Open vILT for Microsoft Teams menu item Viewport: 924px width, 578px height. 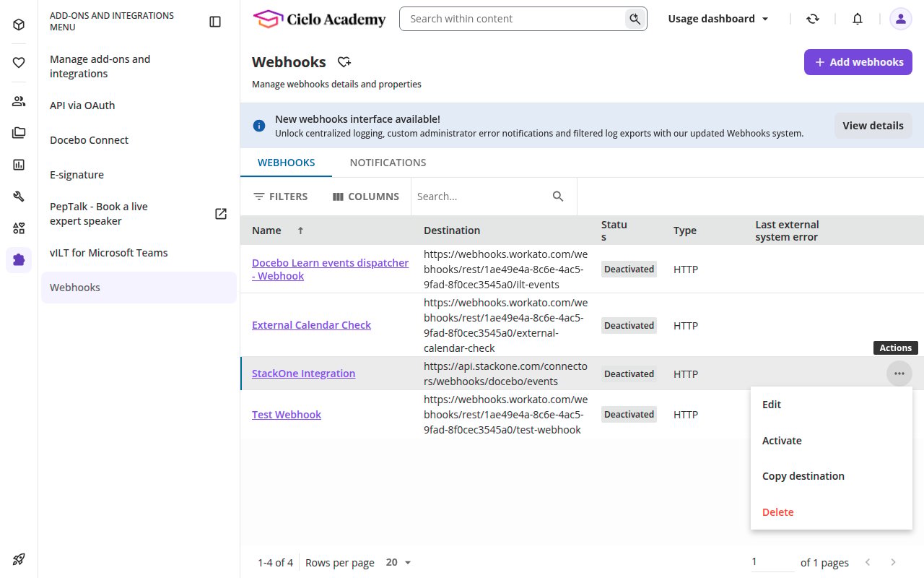(139, 253)
